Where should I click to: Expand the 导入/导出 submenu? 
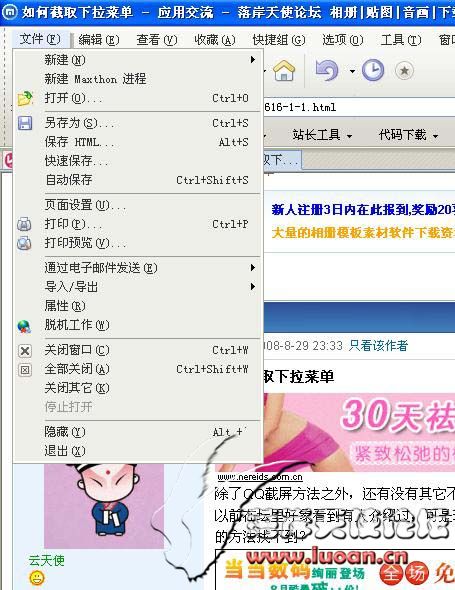137,287
